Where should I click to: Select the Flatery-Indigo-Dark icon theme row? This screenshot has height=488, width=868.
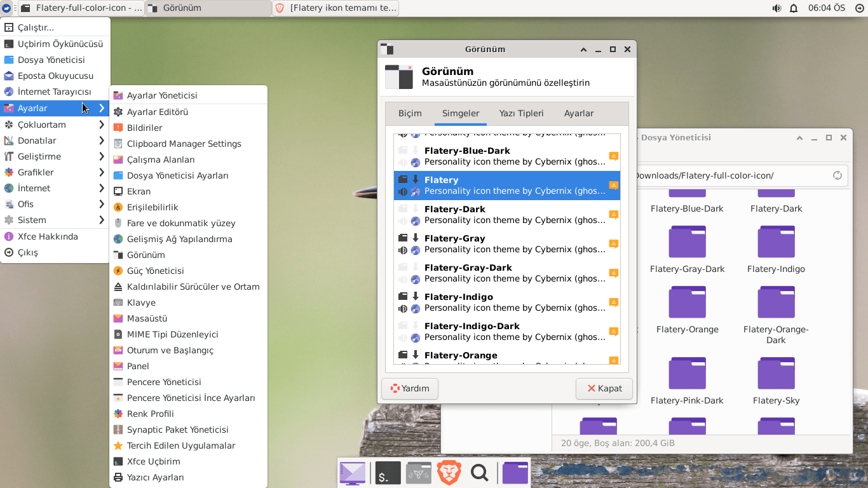click(507, 332)
